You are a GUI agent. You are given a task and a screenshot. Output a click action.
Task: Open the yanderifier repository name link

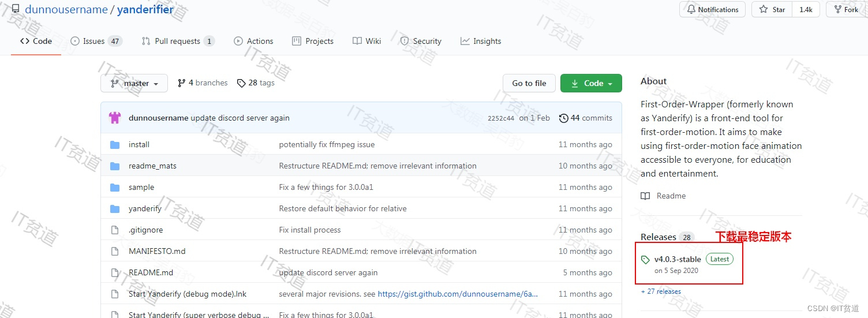pyautogui.click(x=145, y=9)
